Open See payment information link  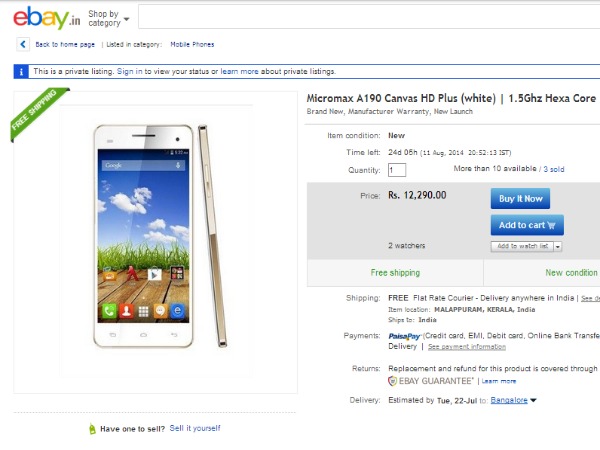pos(466,347)
